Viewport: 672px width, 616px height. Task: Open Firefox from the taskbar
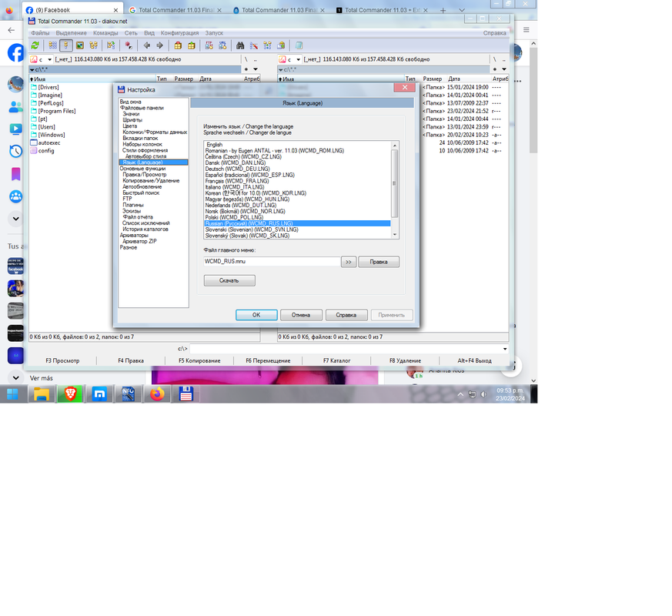[157, 394]
